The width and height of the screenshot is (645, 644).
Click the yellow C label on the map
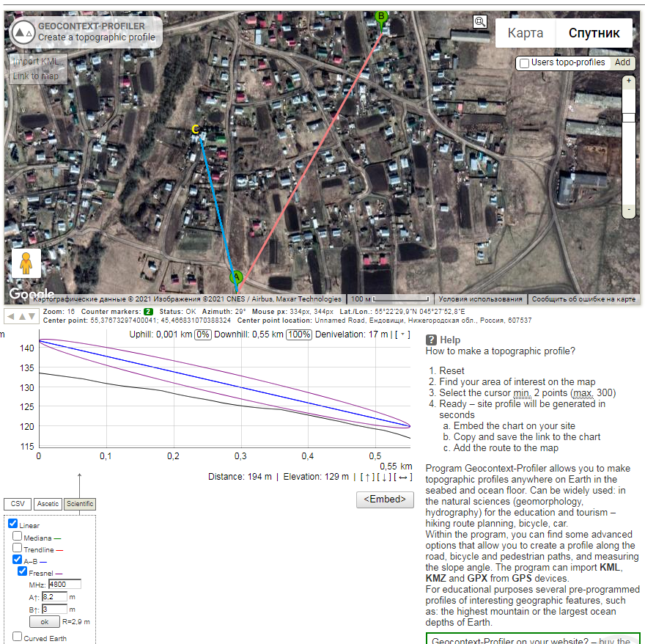(196, 130)
